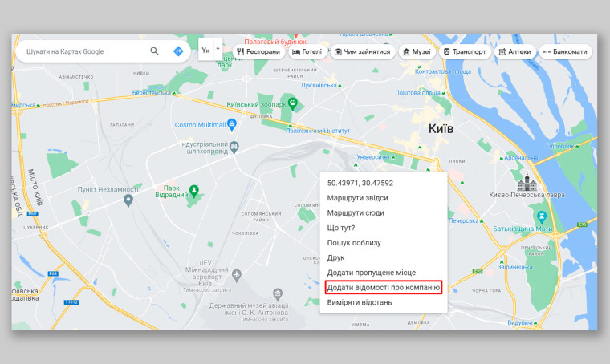
Task: Choose the Музеї category chip
Action: 417,51
